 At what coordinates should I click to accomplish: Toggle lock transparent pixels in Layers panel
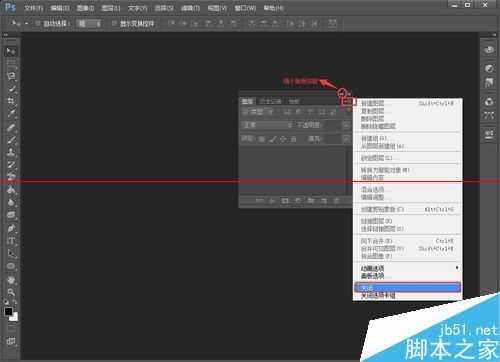[x=262, y=139]
